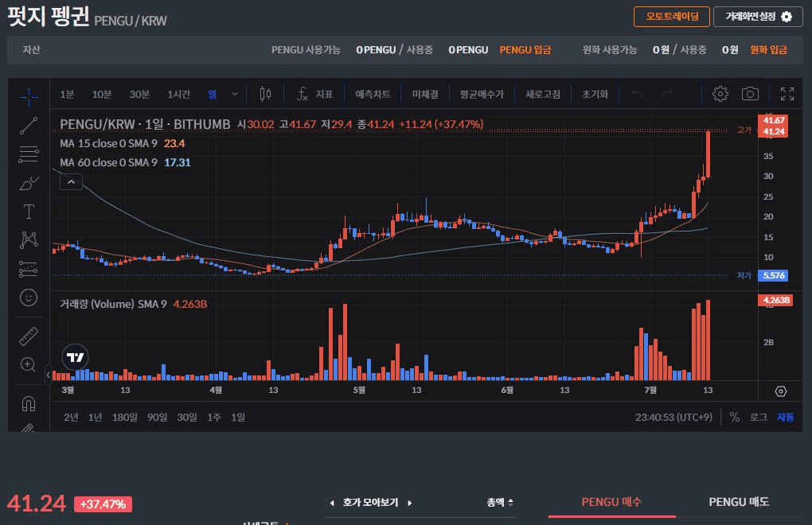The width and height of the screenshot is (812, 525).
Task: Set date range to 2년
Action: coord(71,417)
